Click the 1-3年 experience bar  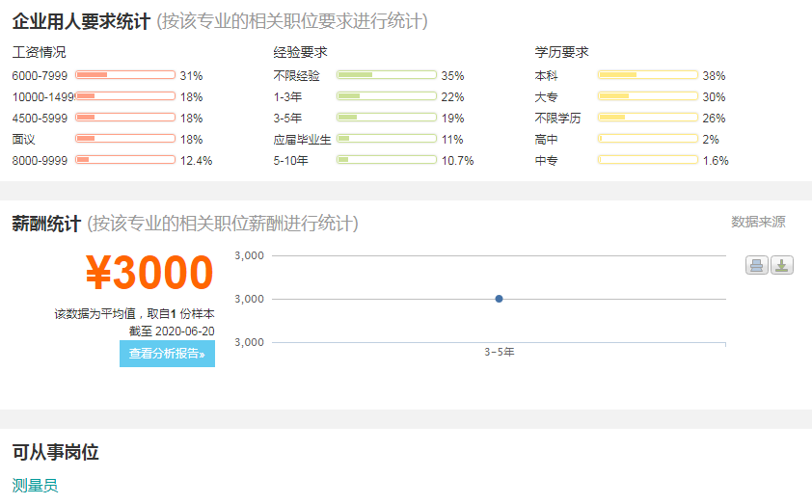(x=387, y=96)
